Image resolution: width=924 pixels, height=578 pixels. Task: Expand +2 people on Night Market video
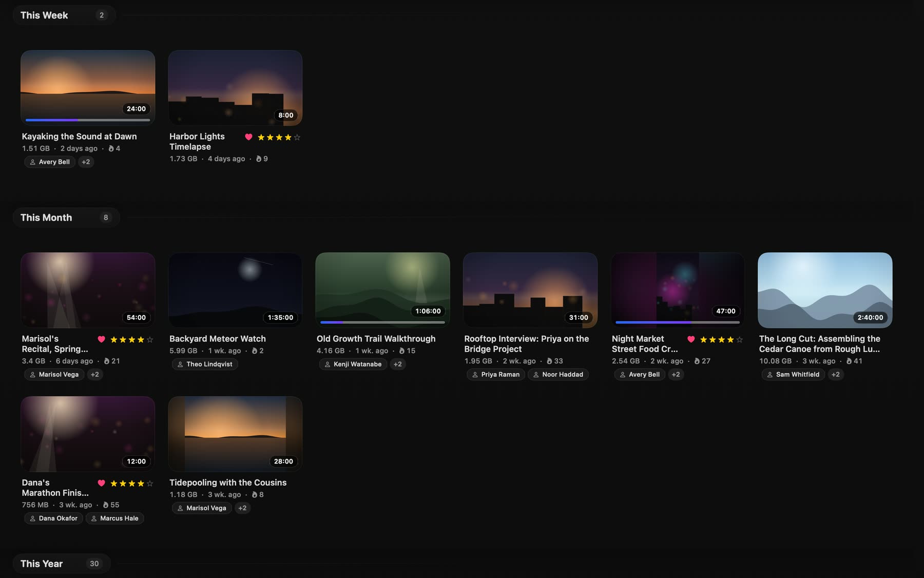tap(676, 374)
